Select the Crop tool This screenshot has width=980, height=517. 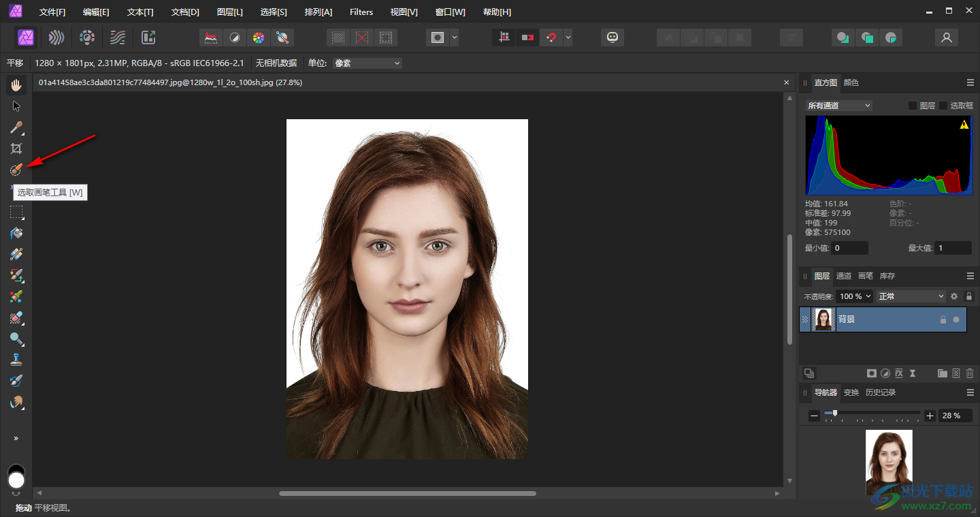[x=16, y=148]
